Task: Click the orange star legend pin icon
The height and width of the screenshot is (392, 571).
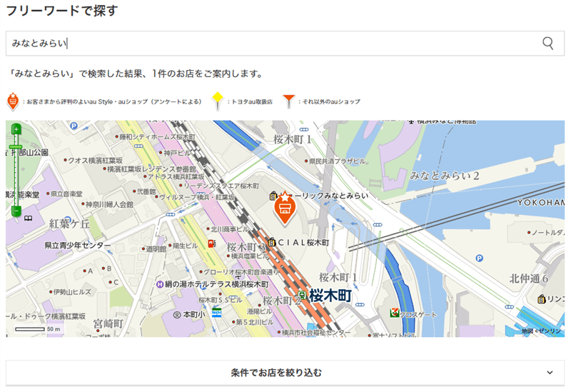Action: [13, 101]
